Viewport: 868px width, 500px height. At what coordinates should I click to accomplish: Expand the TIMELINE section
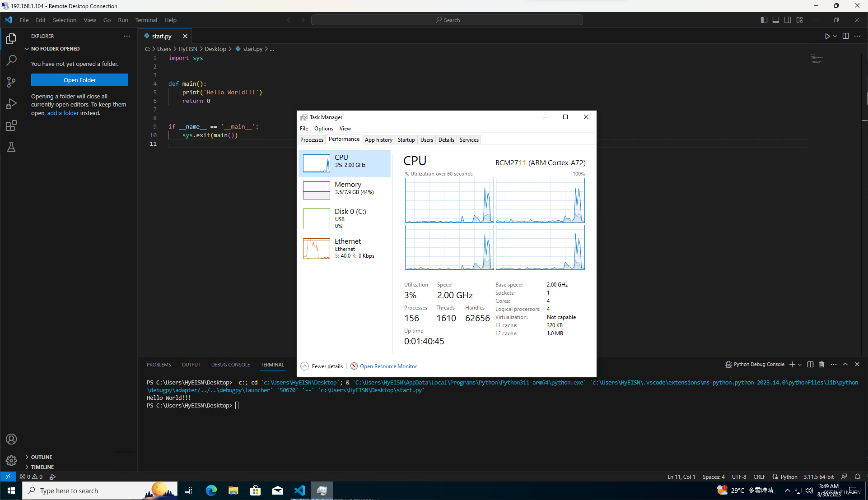click(42, 467)
